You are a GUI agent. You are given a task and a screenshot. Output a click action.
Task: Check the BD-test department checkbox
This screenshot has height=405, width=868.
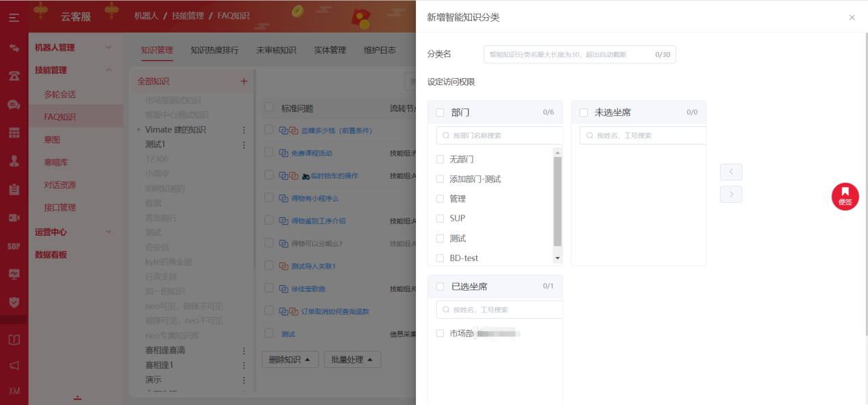pyautogui.click(x=440, y=258)
